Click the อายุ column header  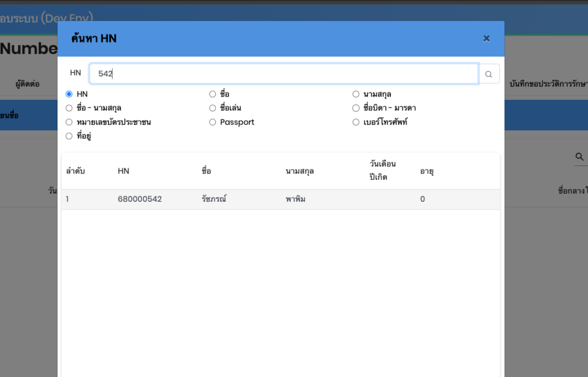tap(427, 171)
